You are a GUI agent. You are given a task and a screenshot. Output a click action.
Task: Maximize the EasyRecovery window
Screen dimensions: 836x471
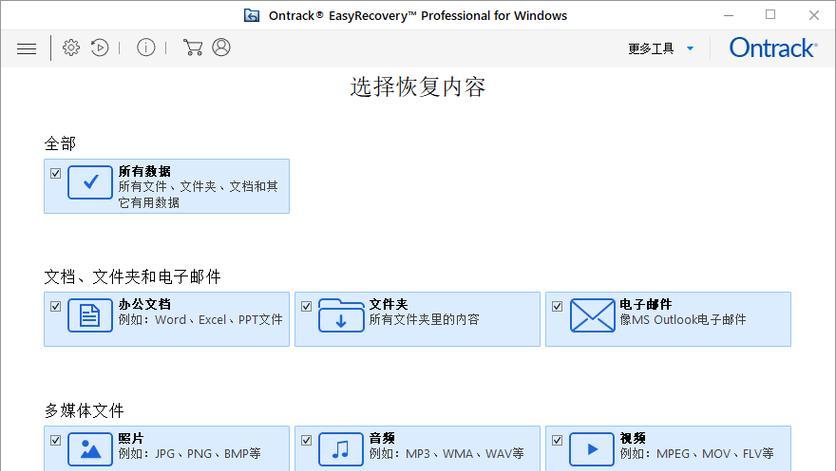770,15
